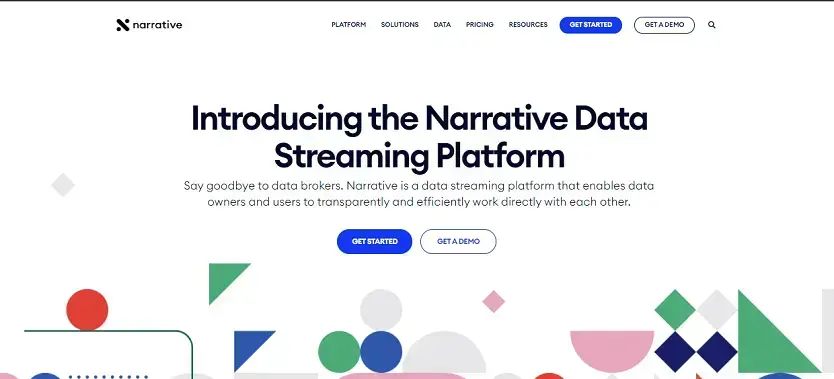Click the hero Get a Demo button below the description

[458, 241]
